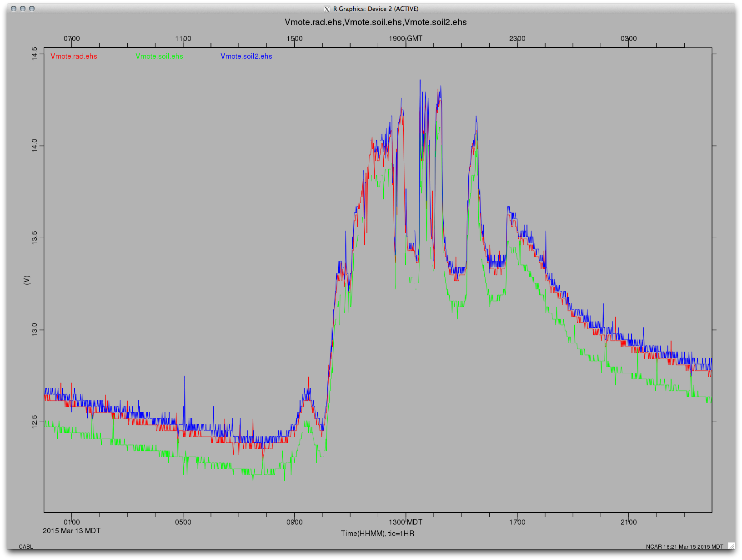Image resolution: width=742 pixels, height=560 pixels.
Task: Click the 'CABL' text in the footer
Action: [x=25, y=546]
